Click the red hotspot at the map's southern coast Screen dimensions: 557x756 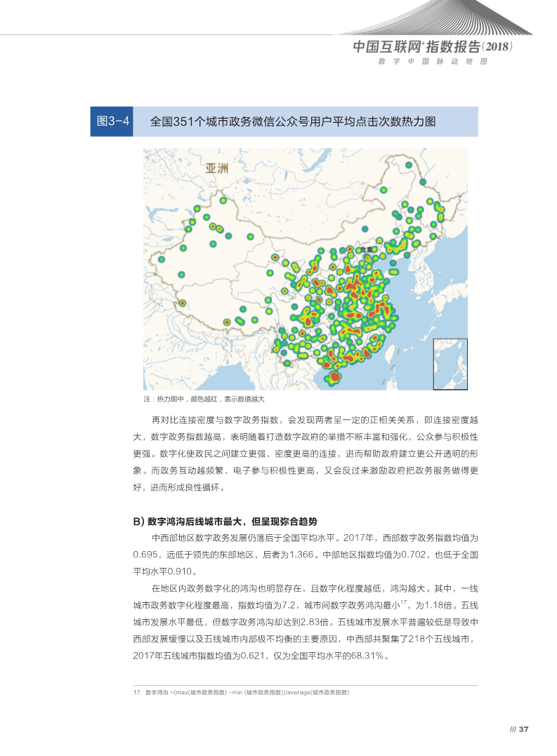334,379
